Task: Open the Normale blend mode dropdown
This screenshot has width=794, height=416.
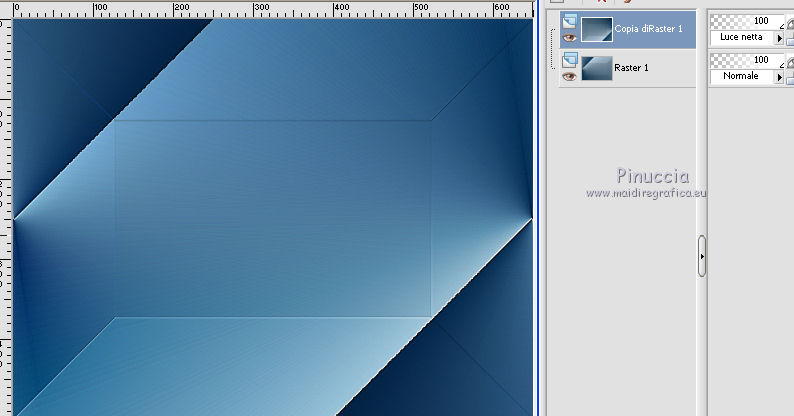Action: [x=779, y=77]
